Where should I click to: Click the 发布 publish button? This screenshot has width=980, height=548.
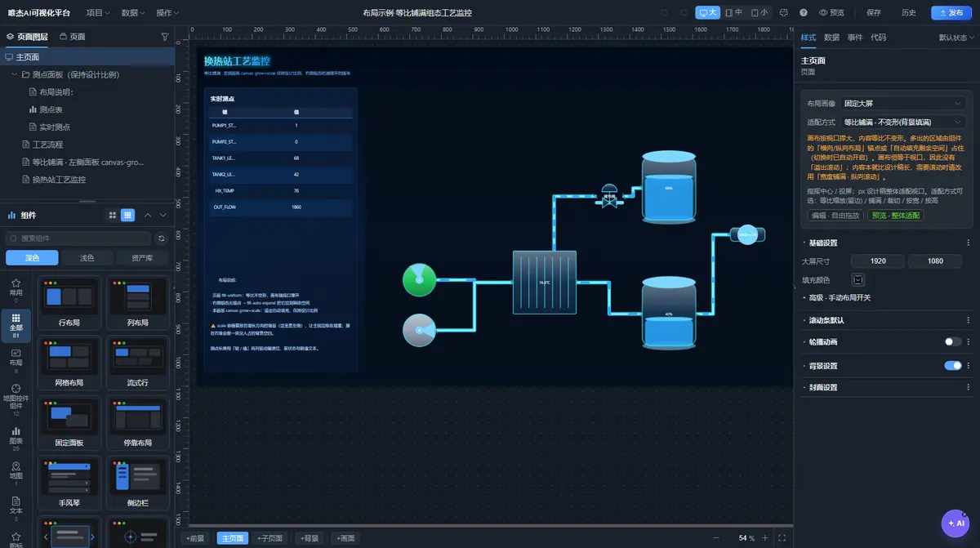pyautogui.click(x=951, y=13)
